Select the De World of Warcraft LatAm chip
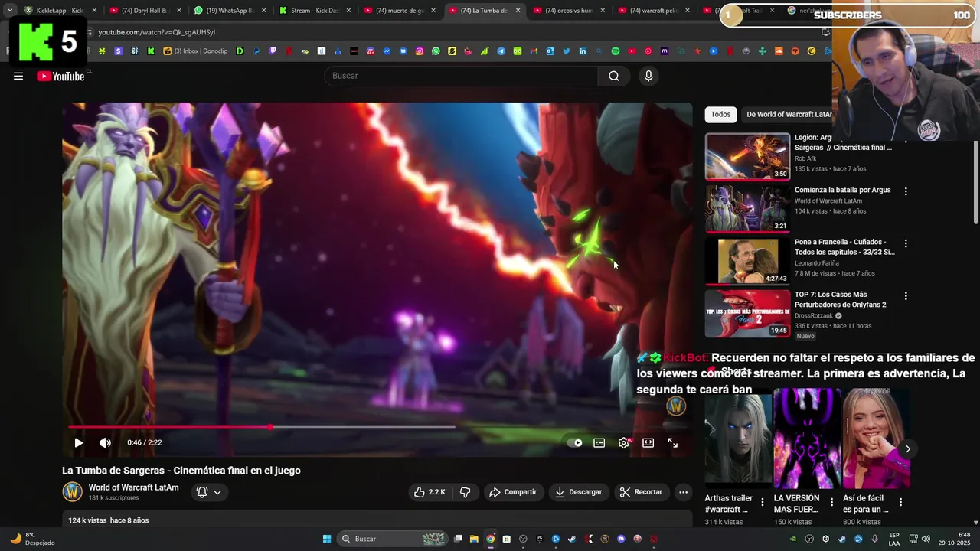Screen dimensions: 980x551 pos(789,114)
